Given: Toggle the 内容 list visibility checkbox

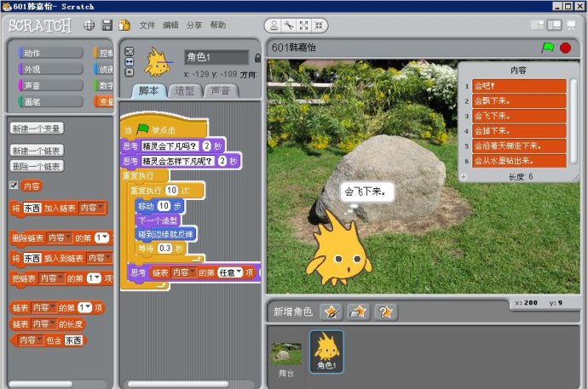Looking at the screenshot, I should click(14, 185).
